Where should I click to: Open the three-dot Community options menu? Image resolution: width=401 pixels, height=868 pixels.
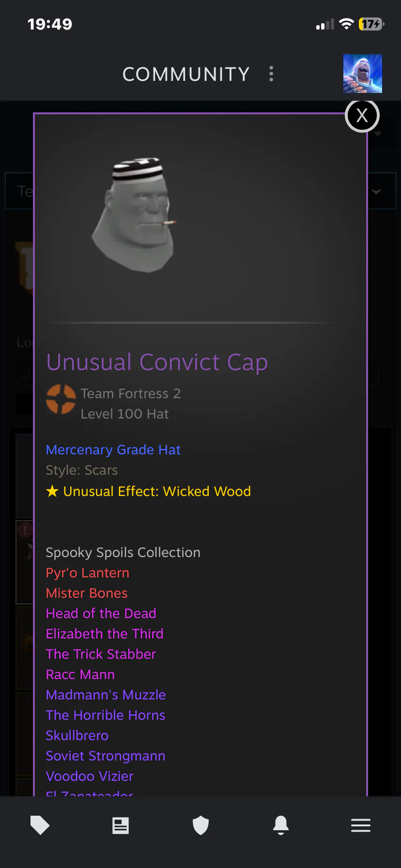pyautogui.click(x=271, y=74)
